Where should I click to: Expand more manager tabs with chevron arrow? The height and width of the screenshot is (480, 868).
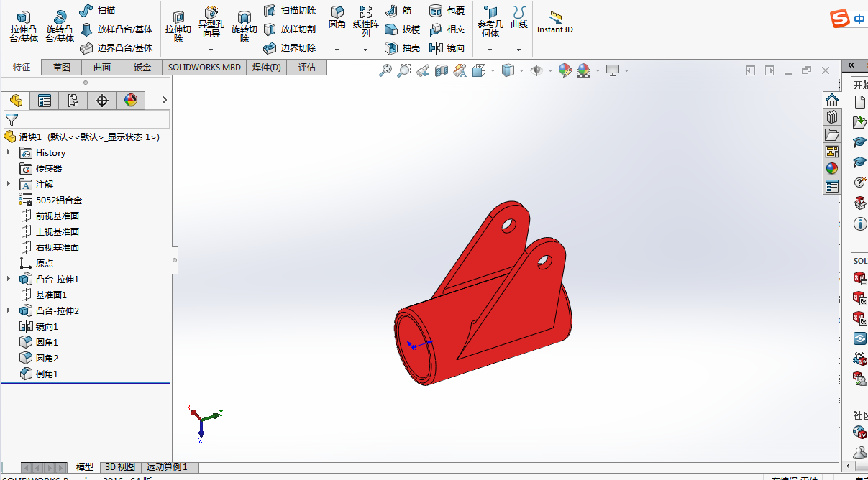coord(164,100)
